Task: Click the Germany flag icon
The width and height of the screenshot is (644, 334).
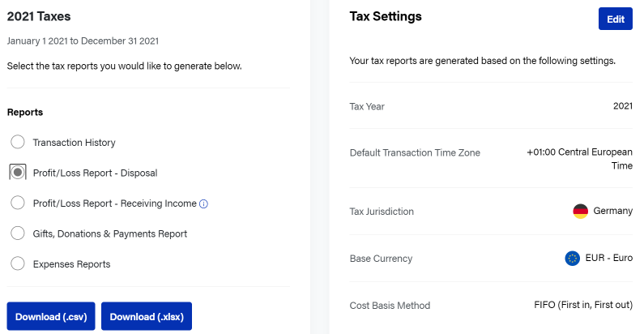Action: coord(580,211)
